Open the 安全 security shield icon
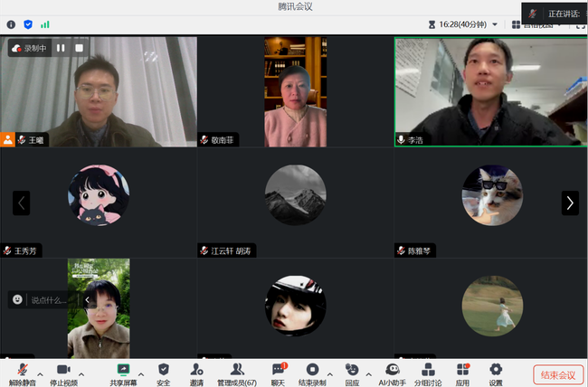588x387 pixels. pos(163,371)
